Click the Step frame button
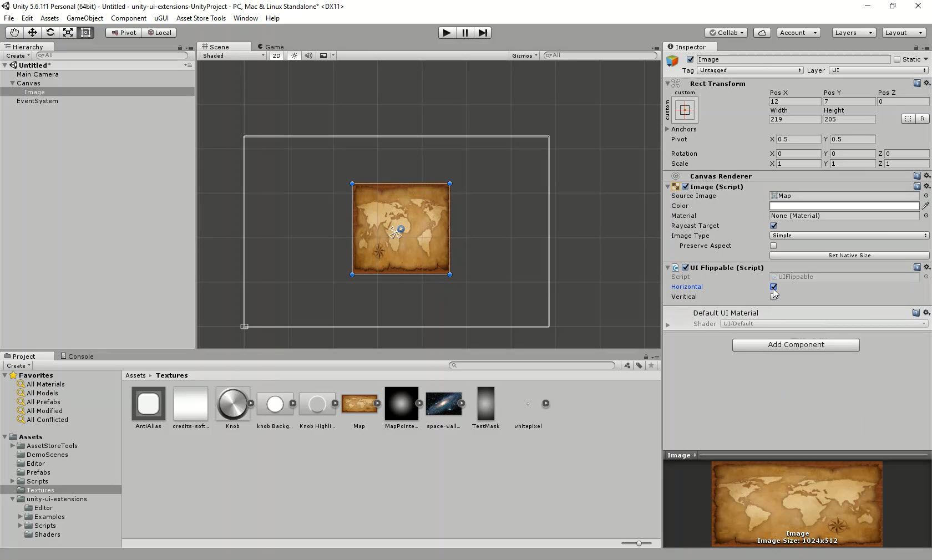The height and width of the screenshot is (560, 932). click(483, 33)
